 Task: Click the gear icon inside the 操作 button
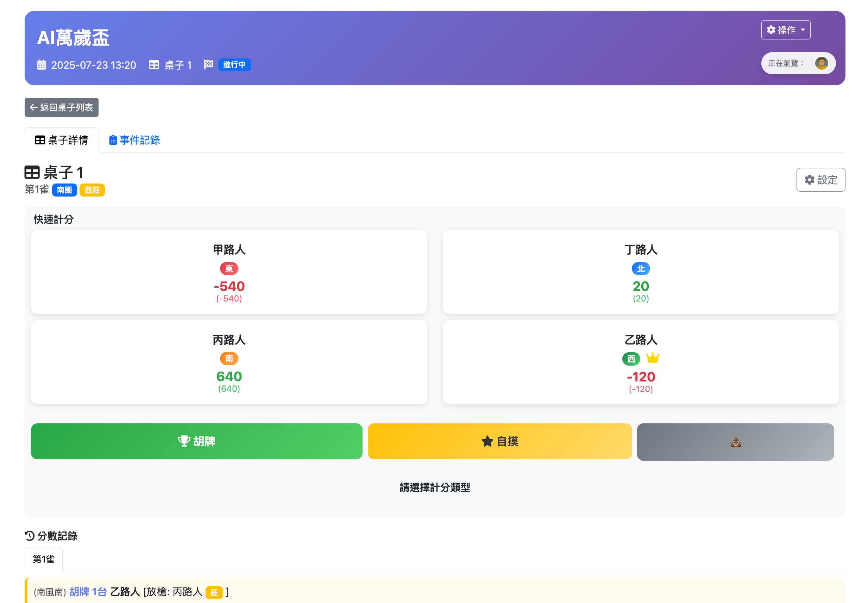[x=771, y=30]
